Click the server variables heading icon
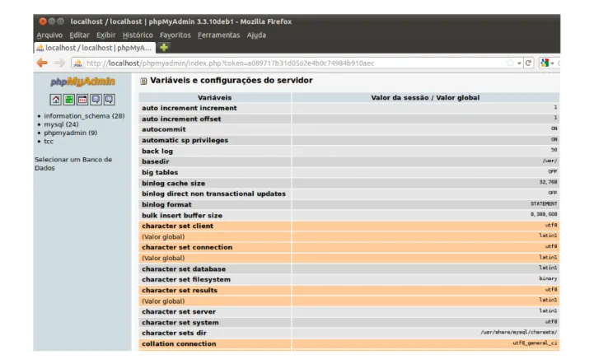This screenshot has width=594, height=364. click(x=143, y=81)
